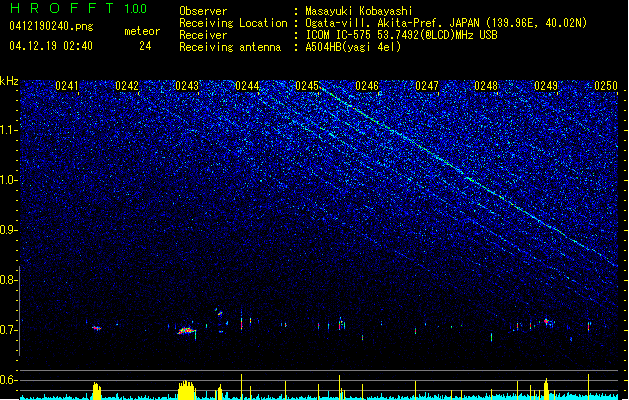Click the 0.7 kHz axis label
The height and width of the screenshot is (400, 629).
tap(9, 330)
